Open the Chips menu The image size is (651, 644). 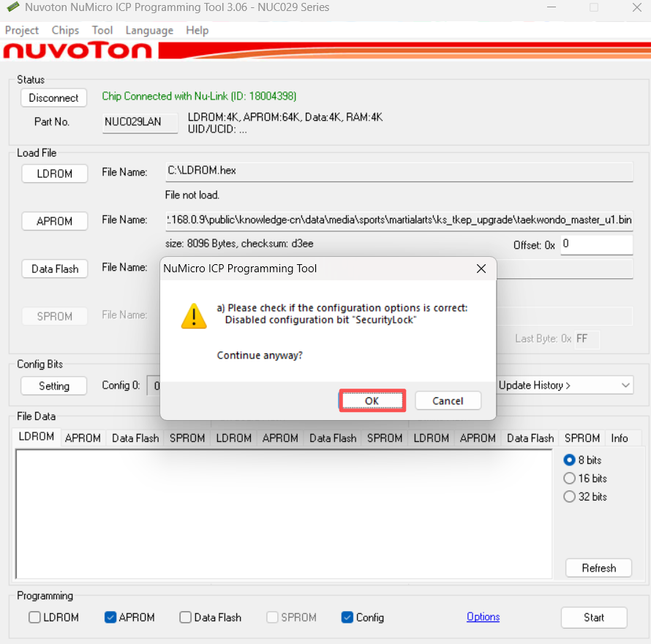click(x=65, y=30)
